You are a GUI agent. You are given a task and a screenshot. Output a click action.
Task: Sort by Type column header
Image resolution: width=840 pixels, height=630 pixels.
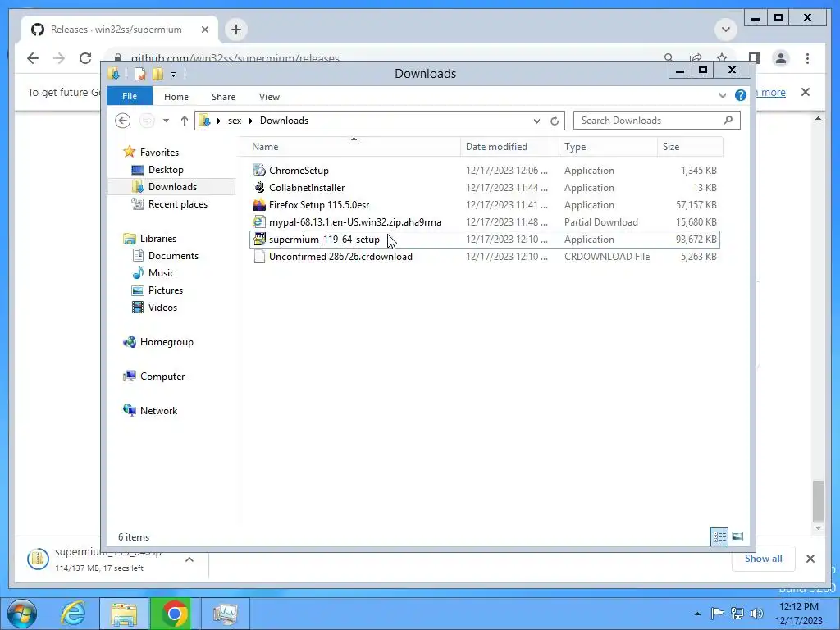[x=608, y=147]
